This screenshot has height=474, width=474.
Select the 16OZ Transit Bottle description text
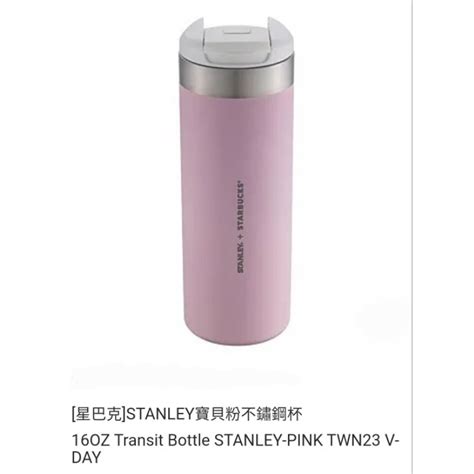coord(235,449)
